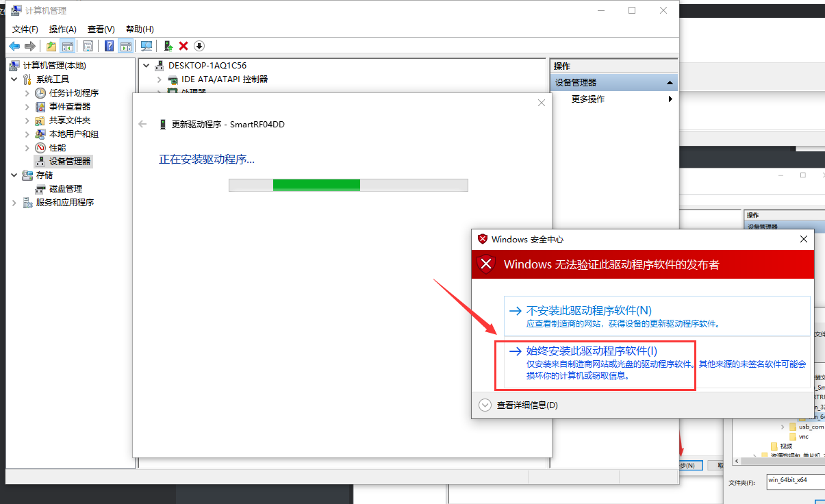Expand the 任务计划程序 node arrow
This screenshot has height=504, width=825.
(27, 93)
